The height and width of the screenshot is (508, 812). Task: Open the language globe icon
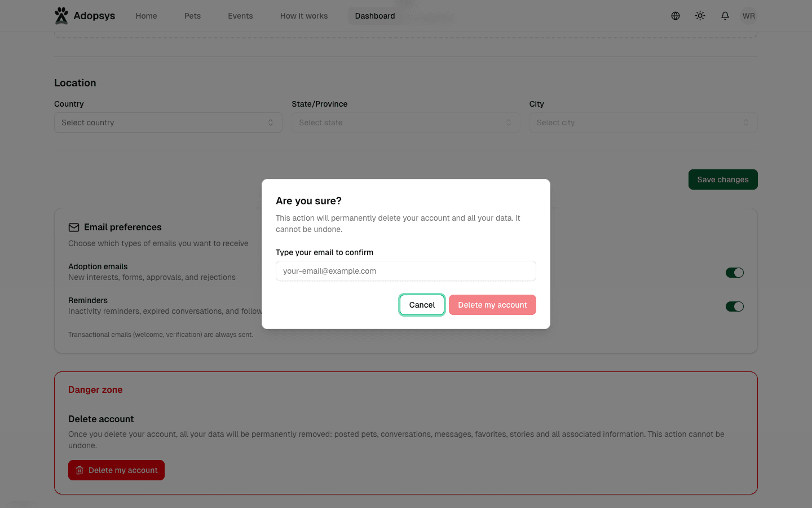click(675, 16)
